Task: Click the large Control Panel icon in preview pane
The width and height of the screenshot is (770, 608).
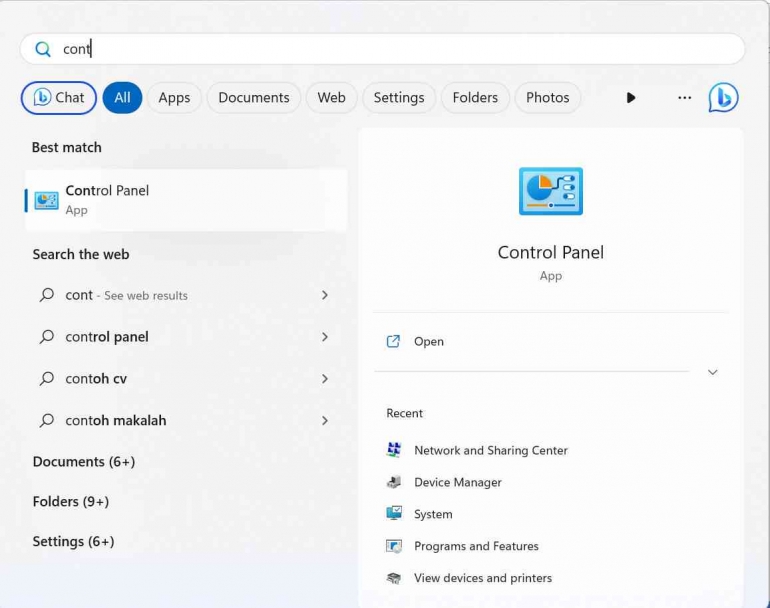Action: (x=550, y=191)
